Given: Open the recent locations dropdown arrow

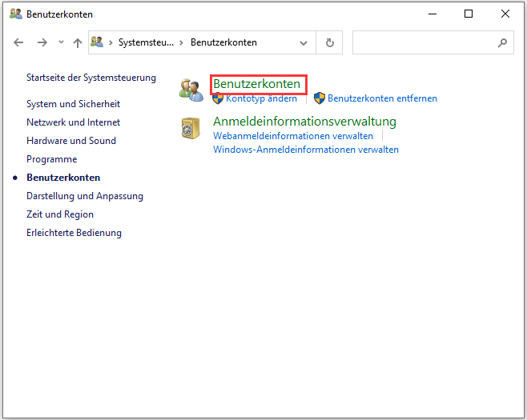Looking at the screenshot, I should tap(61, 42).
